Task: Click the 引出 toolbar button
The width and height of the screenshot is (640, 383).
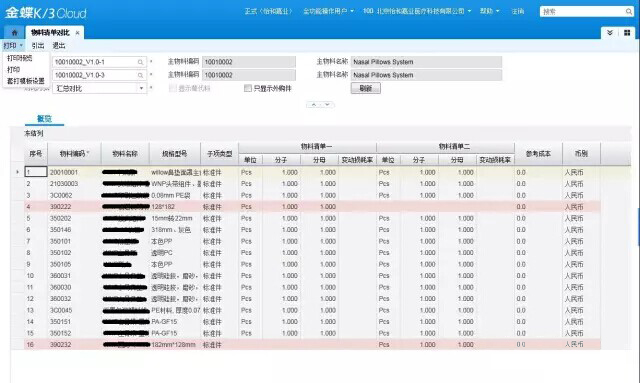Action: pos(38,45)
